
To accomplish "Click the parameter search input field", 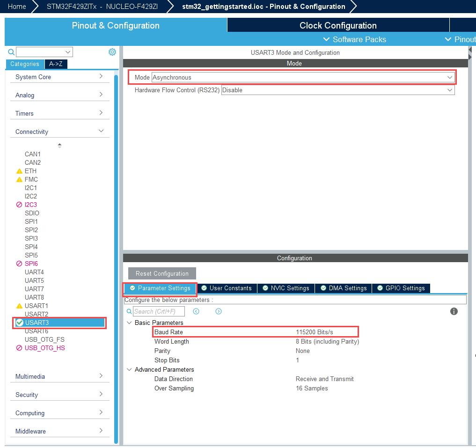I will [159, 311].
